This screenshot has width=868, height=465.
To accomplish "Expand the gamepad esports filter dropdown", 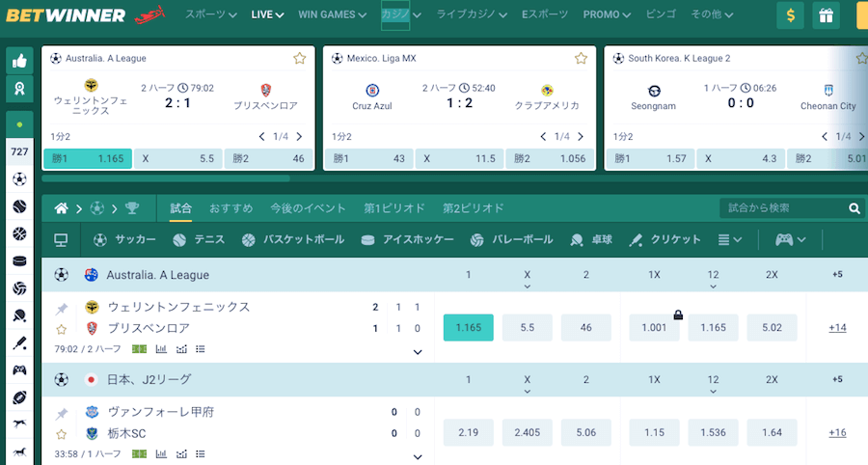I will [790, 239].
